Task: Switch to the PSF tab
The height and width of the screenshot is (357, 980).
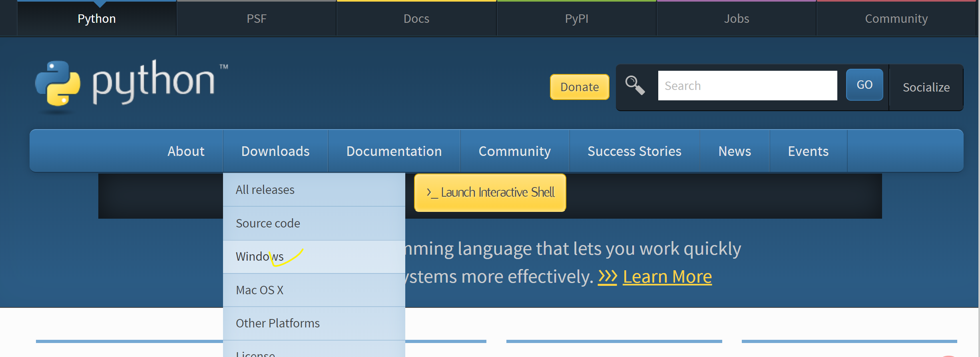Action: coord(257,19)
